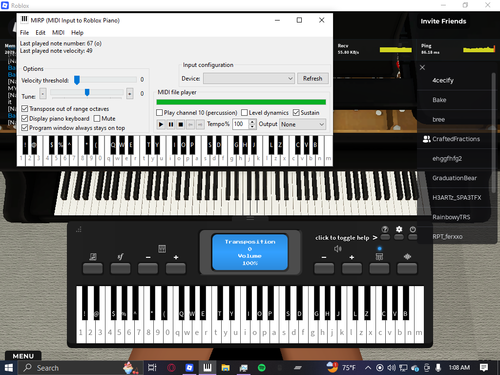Open the MIRP piano icon in the taskbar
500x375 pixels.
click(207, 368)
